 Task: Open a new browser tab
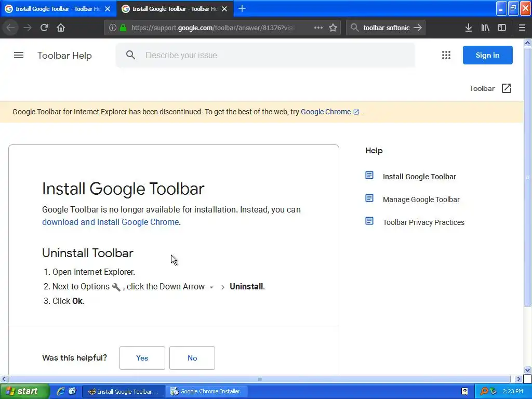(242, 8)
